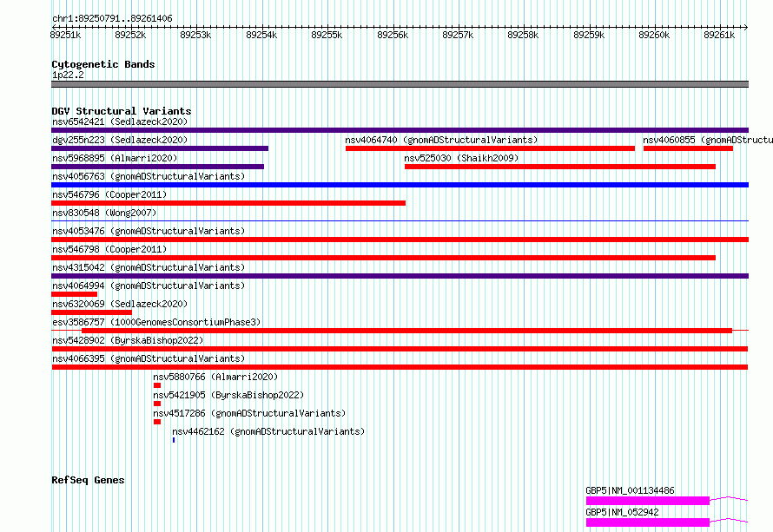Click the nsv4462162 (gnomADStructuralVariants) label

pos(268,431)
